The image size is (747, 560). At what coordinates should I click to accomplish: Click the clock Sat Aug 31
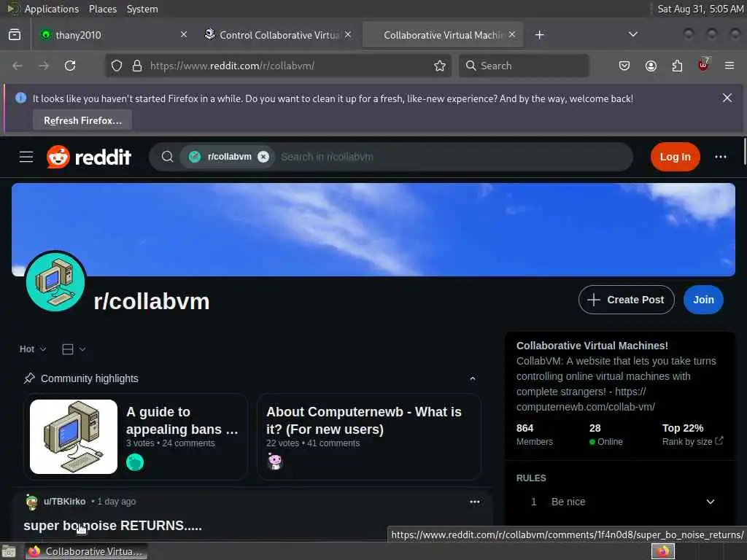coord(700,9)
